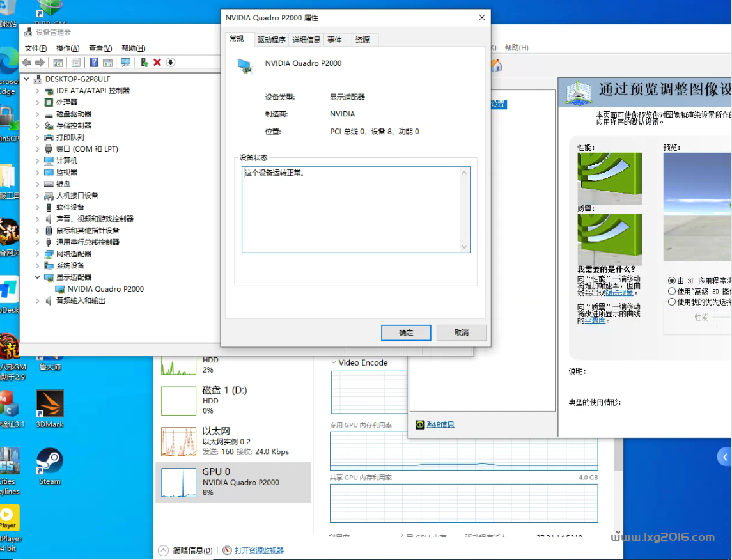Click the 简略信息(D) button in Task Manager
The image size is (732, 560).
click(x=185, y=550)
